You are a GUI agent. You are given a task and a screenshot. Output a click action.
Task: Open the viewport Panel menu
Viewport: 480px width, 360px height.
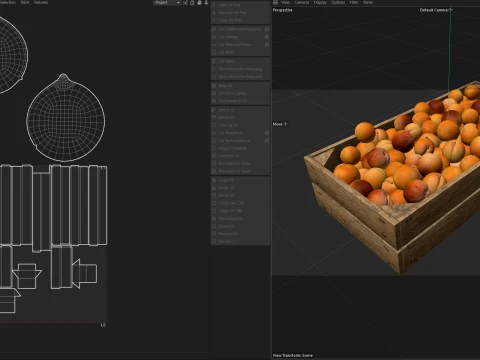pos(368,2)
